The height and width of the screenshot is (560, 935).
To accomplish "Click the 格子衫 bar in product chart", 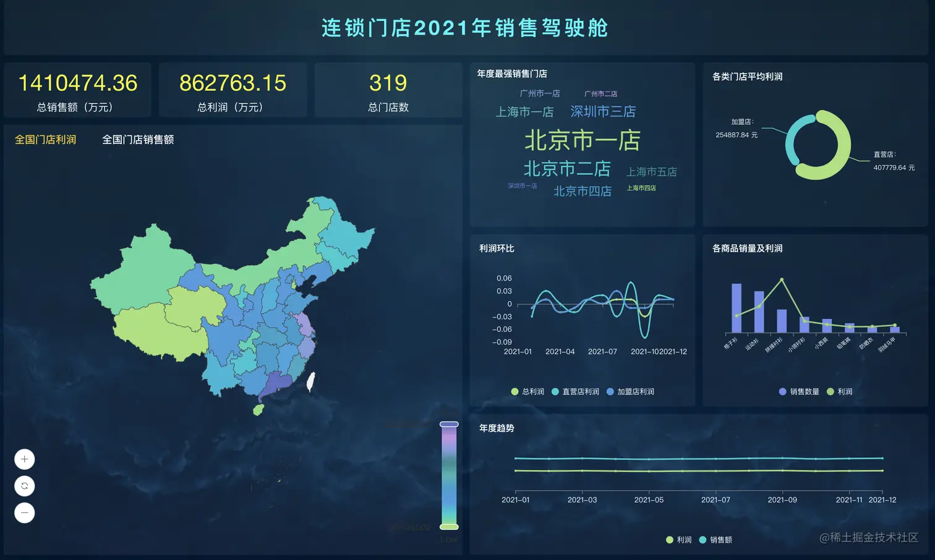I will click(736, 308).
